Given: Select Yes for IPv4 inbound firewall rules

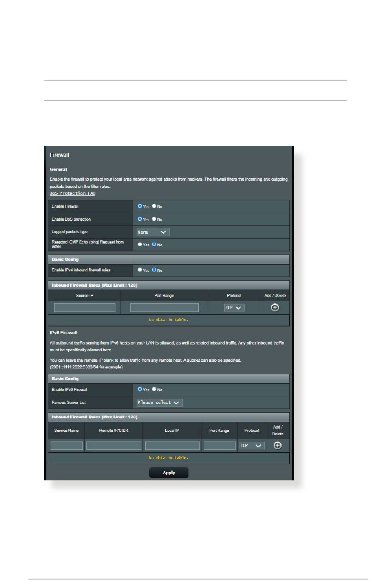Looking at the screenshot, I should click(x=140, y=270).
